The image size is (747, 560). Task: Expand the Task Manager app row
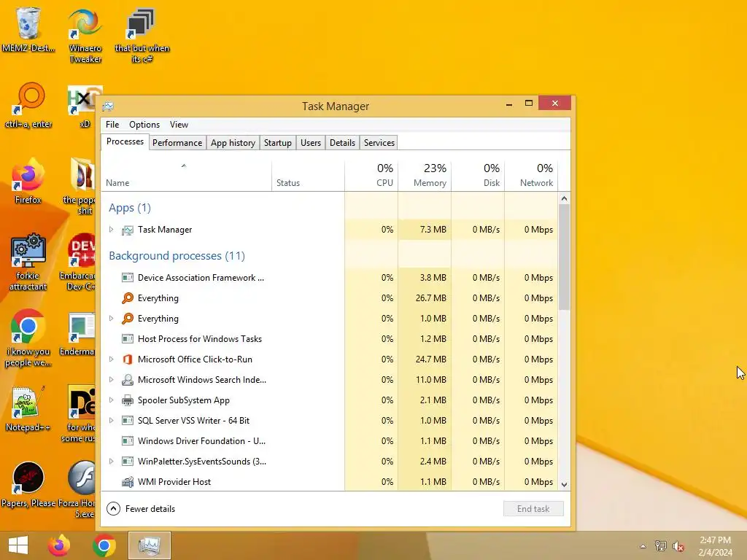coord(111,230)
